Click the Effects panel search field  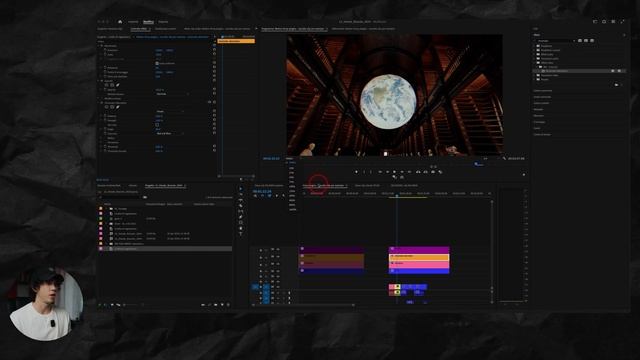[x=555, y=40]
